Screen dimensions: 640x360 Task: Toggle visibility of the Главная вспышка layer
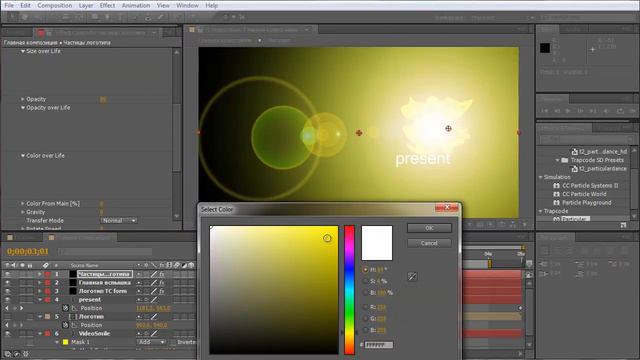point(7,282)
